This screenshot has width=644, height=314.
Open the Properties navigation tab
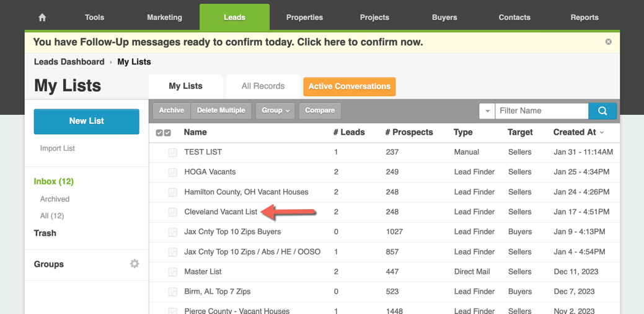[304, 17]
